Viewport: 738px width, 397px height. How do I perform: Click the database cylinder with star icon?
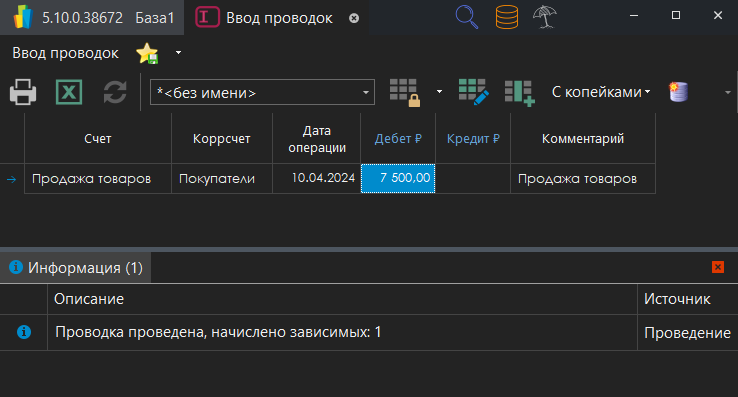[678, 92]
